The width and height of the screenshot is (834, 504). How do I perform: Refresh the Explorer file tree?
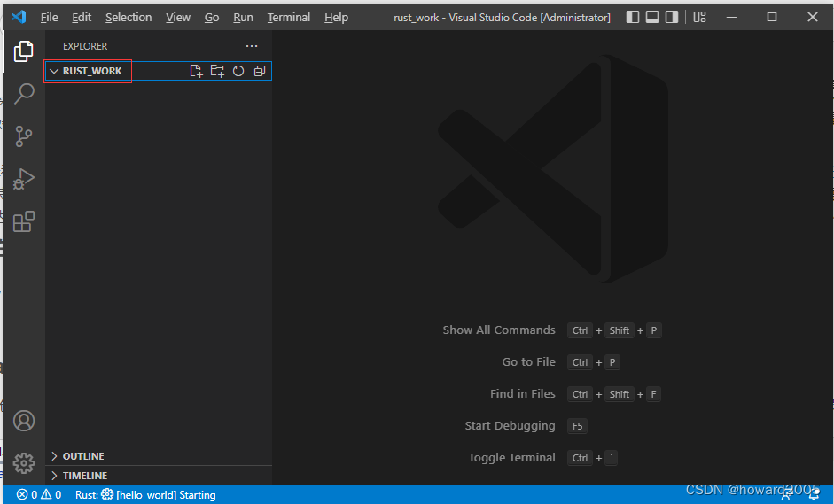(238, 71)
